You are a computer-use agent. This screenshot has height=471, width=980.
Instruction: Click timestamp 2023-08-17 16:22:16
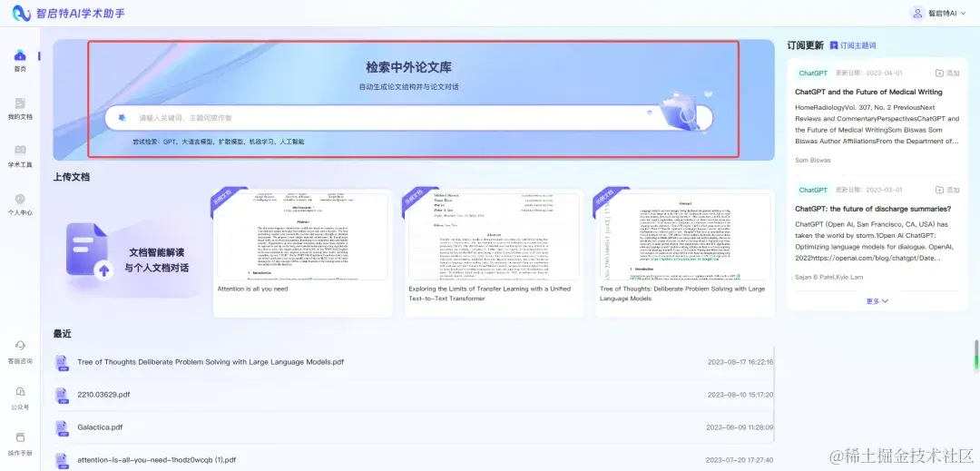click(740, 362)
